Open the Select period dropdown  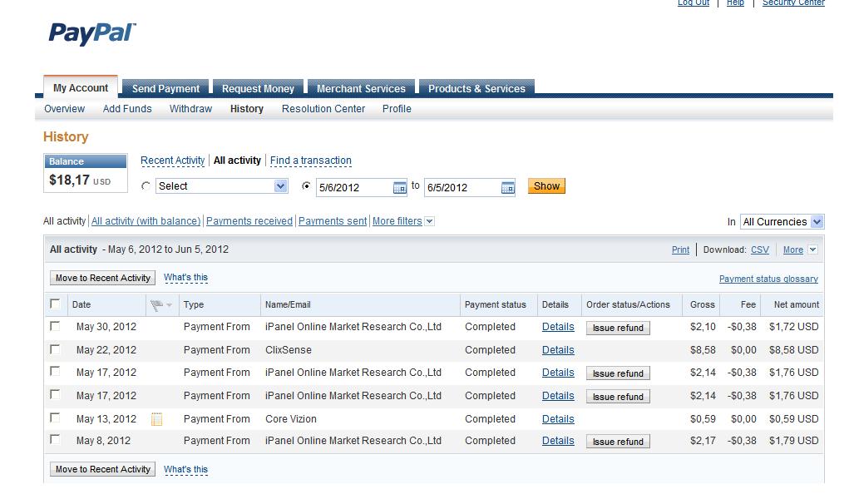click(x=280, y=186)
